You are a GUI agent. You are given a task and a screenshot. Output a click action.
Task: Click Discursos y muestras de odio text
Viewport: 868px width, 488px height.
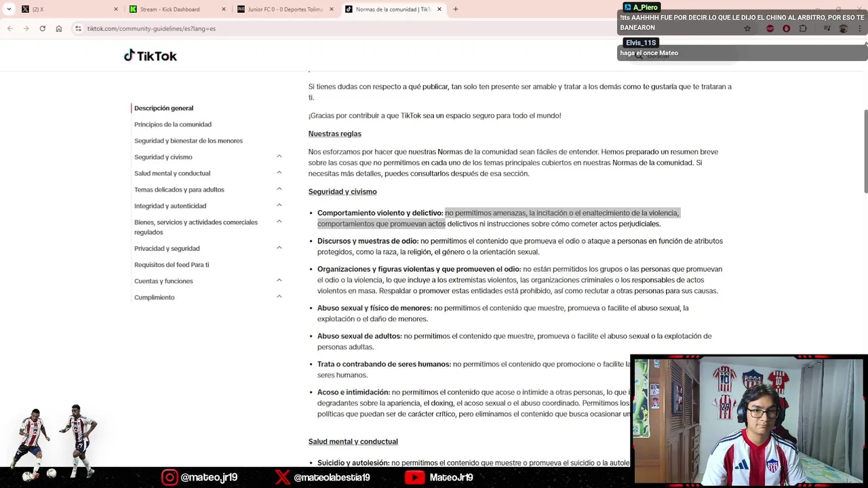pos(368,241)
